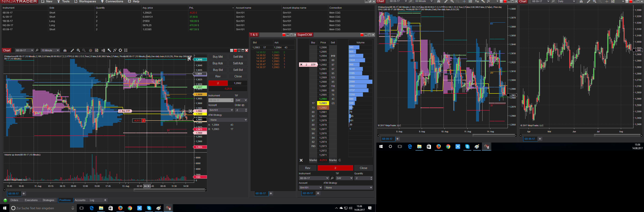Open properties list icon in 15 Minute chart toolbar
Image resolution: width=644 pixels, height=212 pixels.
[126, 50]
